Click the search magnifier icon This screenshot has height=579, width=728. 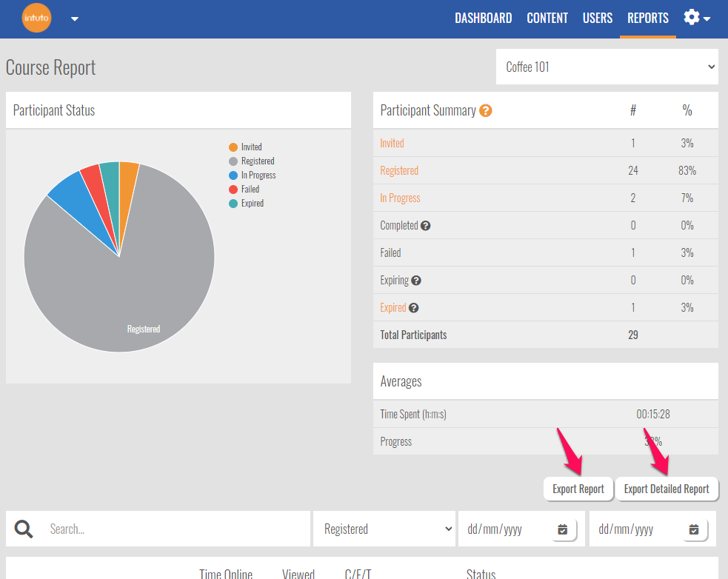tap(24, 529)
